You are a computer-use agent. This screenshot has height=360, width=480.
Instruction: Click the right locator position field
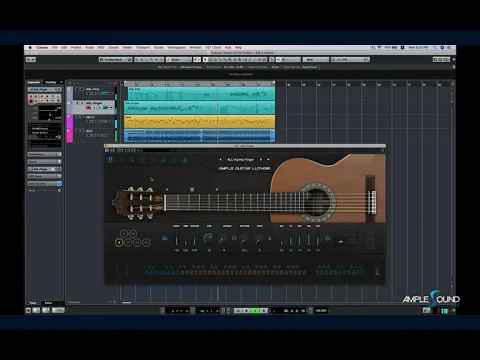pyautogui.click(x=209, y=311)
